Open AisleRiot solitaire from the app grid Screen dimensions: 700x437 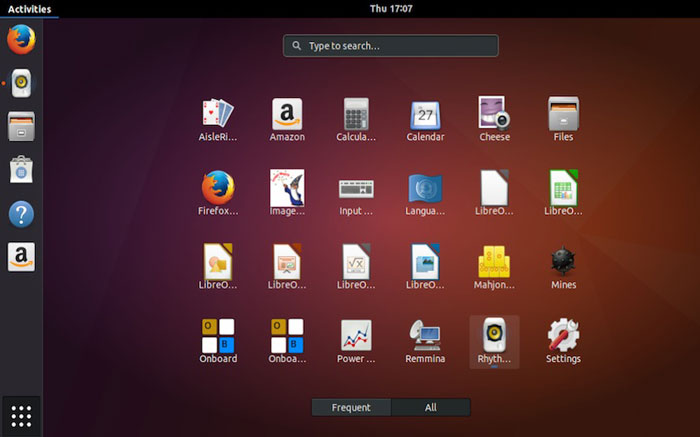pos(218,120)
